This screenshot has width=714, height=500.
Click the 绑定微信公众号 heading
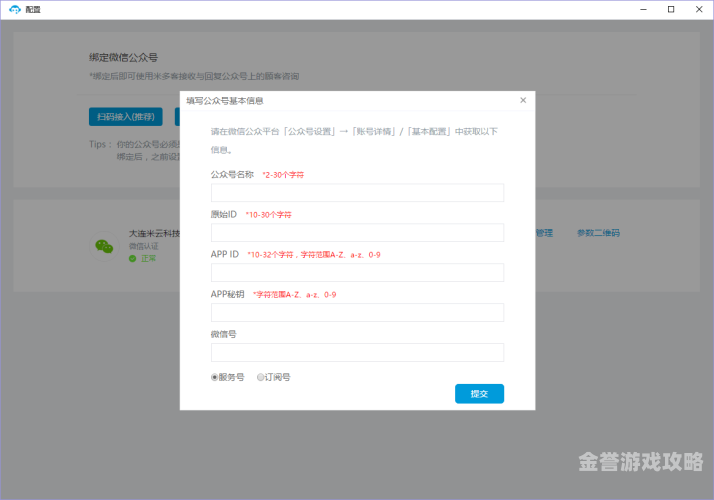tap(123, 57)
